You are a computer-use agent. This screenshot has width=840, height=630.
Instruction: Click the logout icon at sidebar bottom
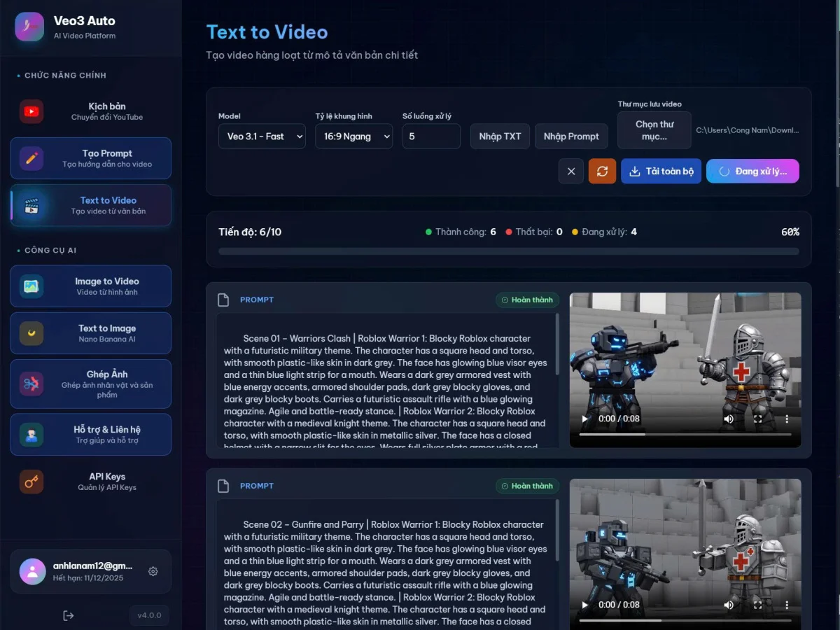(x=68, y=615)
